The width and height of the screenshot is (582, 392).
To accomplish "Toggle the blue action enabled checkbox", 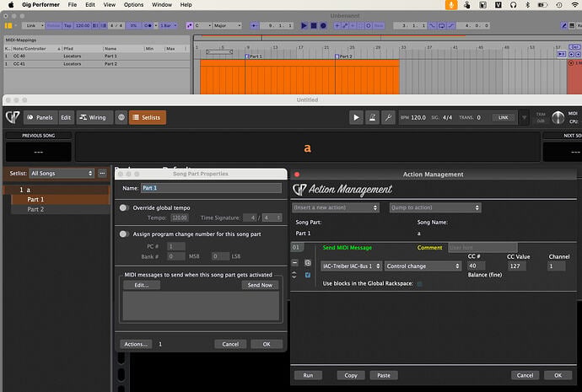I will click(308, 275).
